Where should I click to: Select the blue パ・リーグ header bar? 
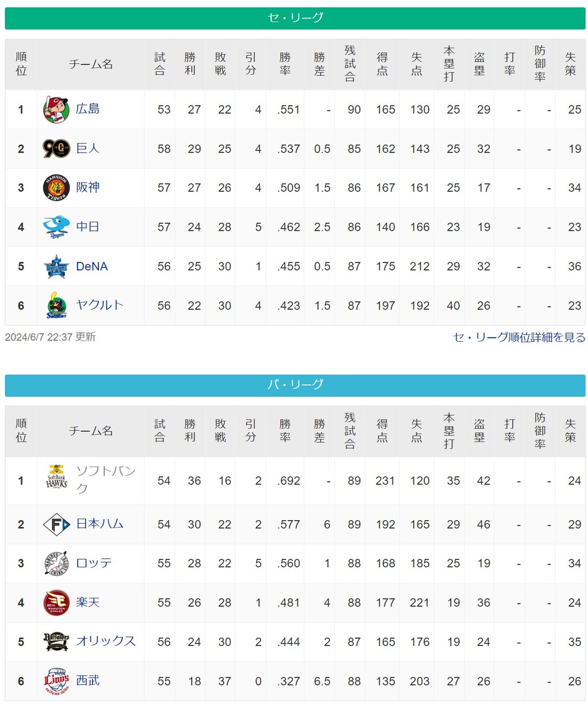tap(295, 385)
